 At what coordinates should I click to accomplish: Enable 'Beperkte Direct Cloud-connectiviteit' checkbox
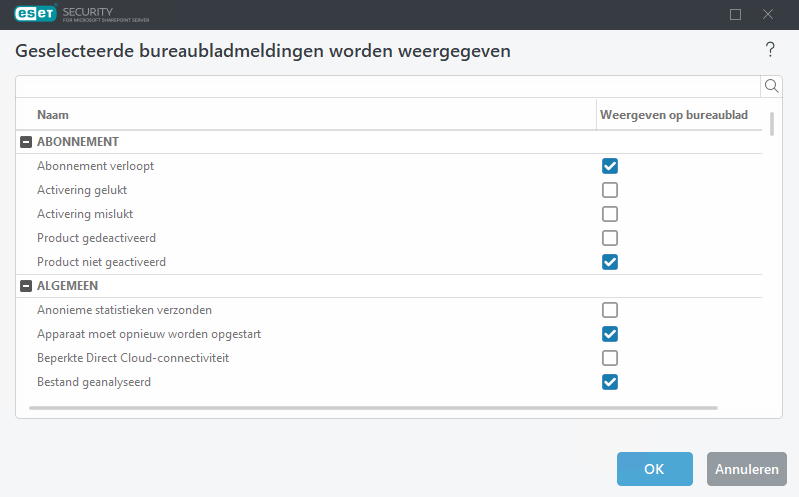click(x=610, y=358)
